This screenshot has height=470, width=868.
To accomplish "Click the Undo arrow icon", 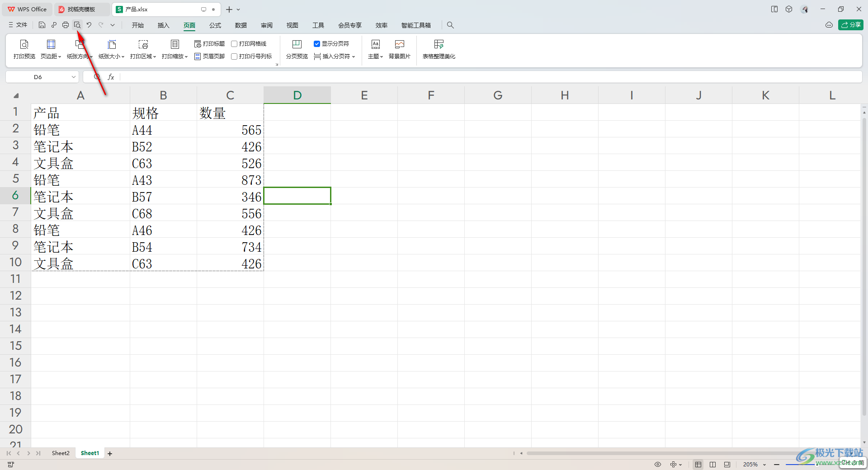I will [89, 25].
